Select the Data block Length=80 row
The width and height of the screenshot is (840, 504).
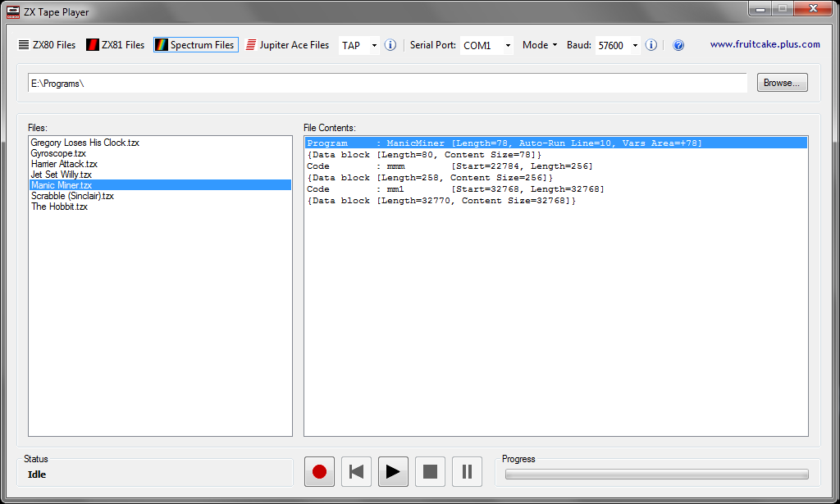click(556, 155)
